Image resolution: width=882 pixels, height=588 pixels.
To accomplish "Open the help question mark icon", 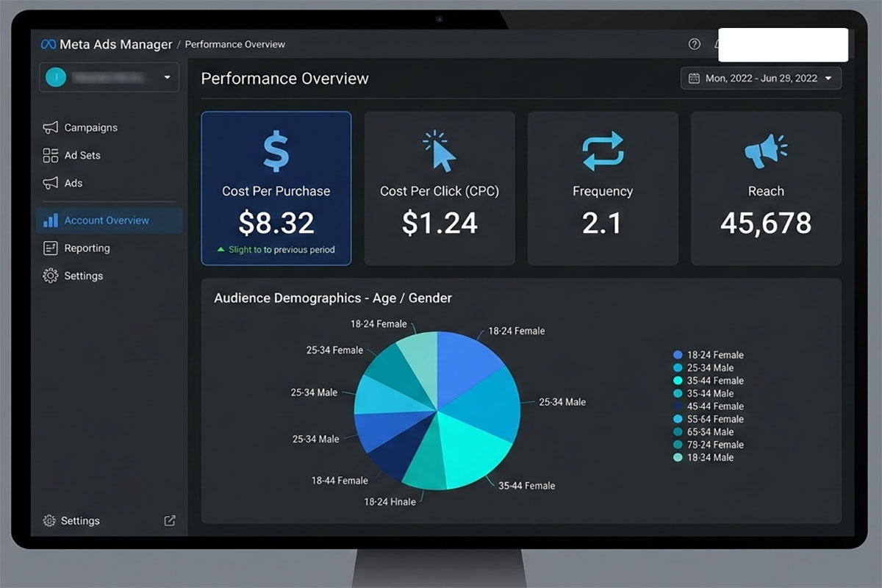I will click(x=694, y=44).
